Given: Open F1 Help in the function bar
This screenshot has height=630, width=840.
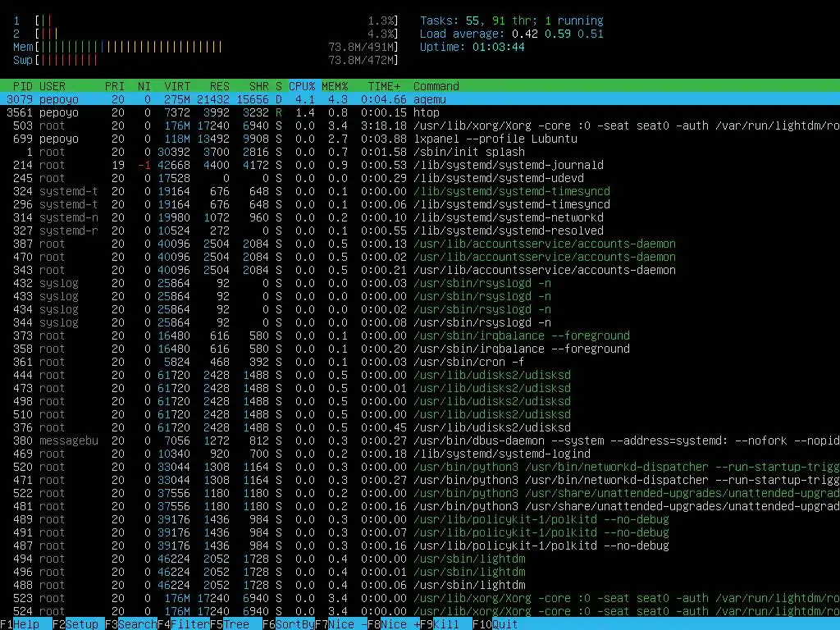Looking at the screenshot, I should tap(20, 624).
